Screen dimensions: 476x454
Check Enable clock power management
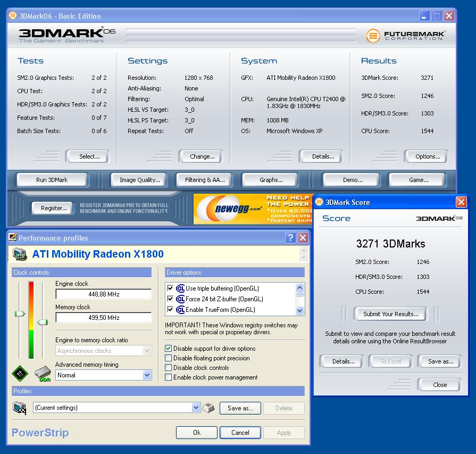click(x=168, y=377)
